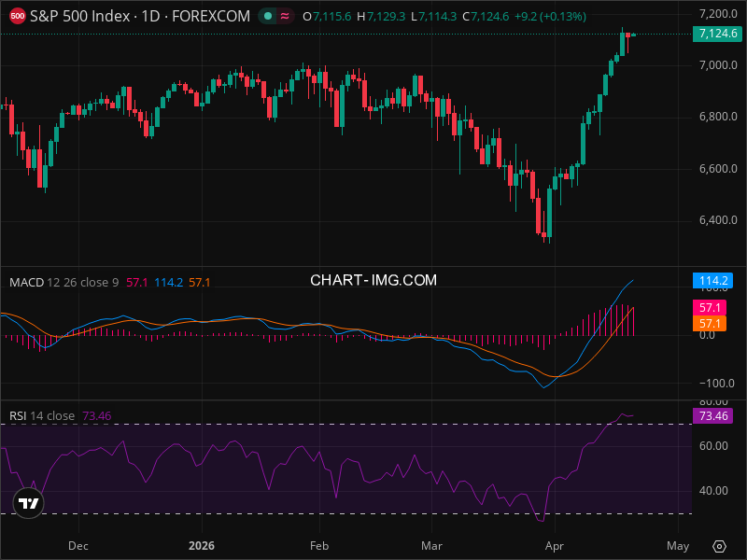Screen dimensions: 747x560
Task: Open chart settings gear icon
Action: 719,546
